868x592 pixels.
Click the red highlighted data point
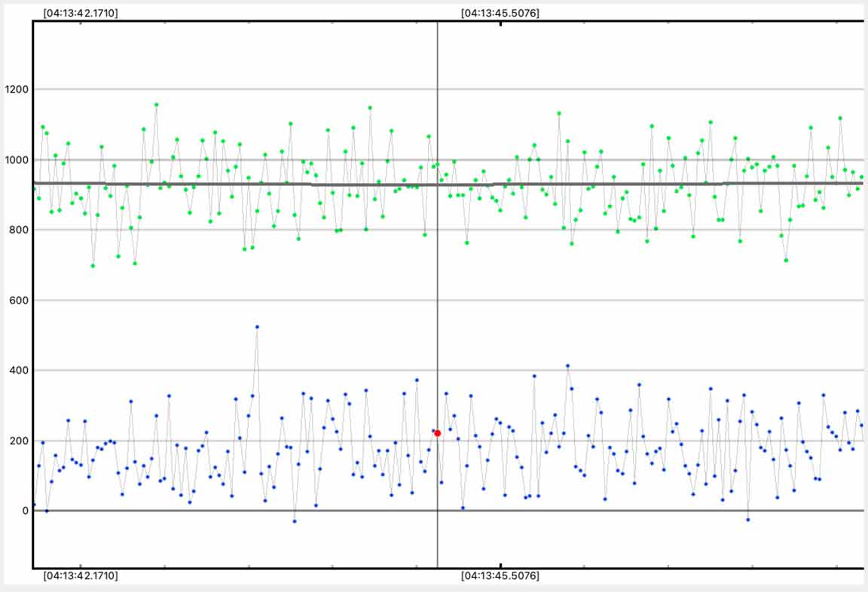[437, 433]
